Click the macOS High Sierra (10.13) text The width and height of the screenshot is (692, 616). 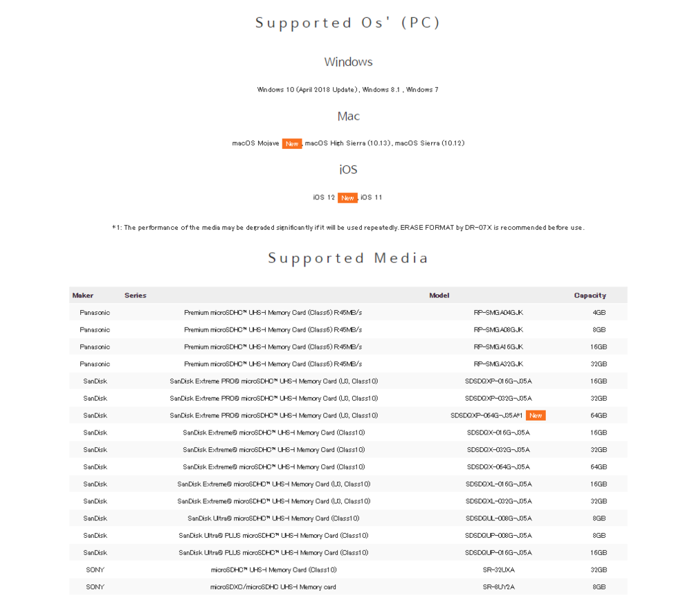[x=348, y=143]
